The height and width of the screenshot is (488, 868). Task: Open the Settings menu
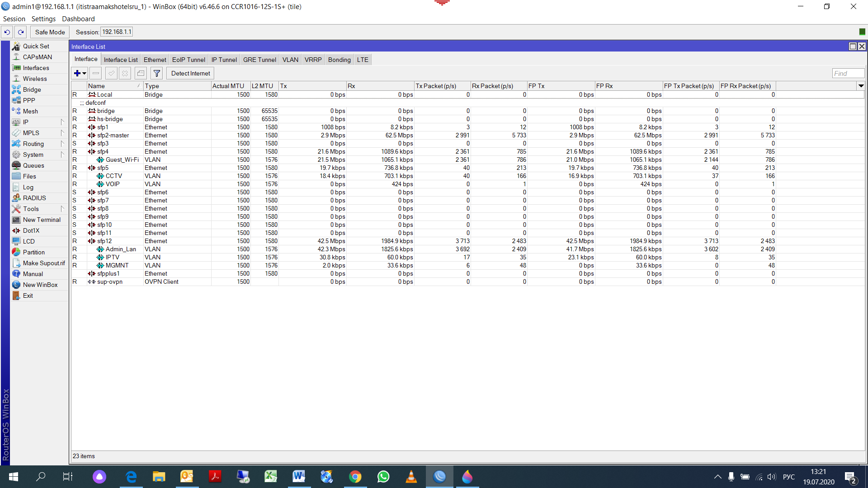coord(43,19)
